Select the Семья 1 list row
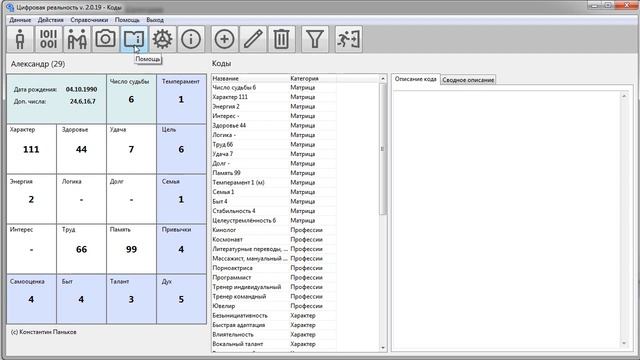This screenshot has height=360, width=640. click(273, 192)
